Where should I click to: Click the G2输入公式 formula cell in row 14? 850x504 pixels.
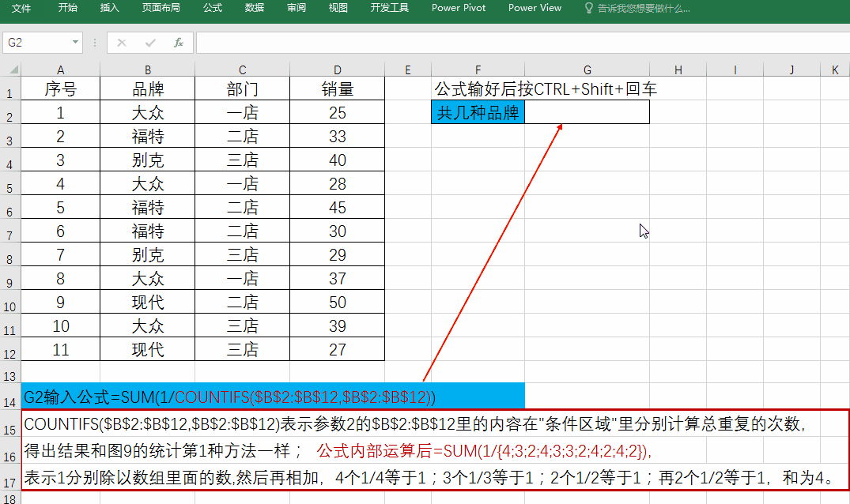point(273,397)
